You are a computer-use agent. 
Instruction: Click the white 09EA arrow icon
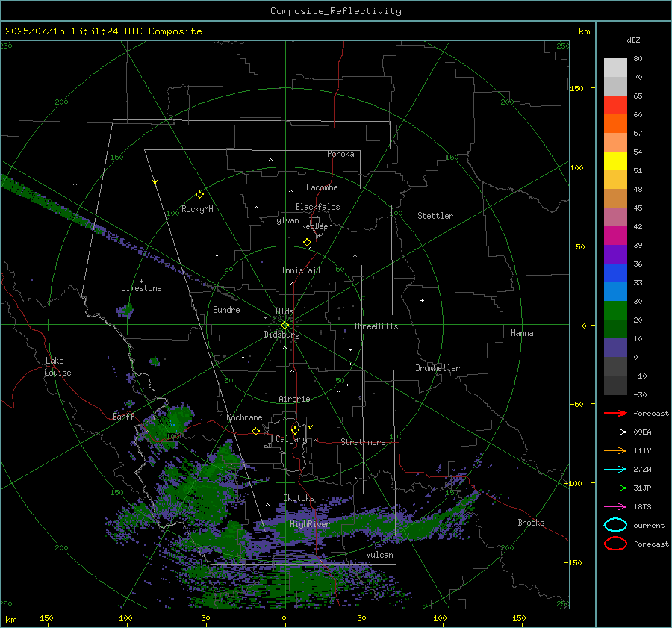615,432
